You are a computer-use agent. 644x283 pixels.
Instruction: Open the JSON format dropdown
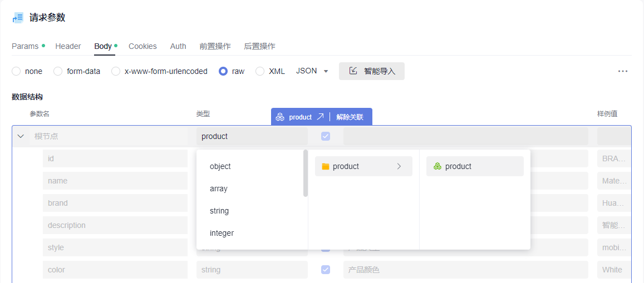312,71
